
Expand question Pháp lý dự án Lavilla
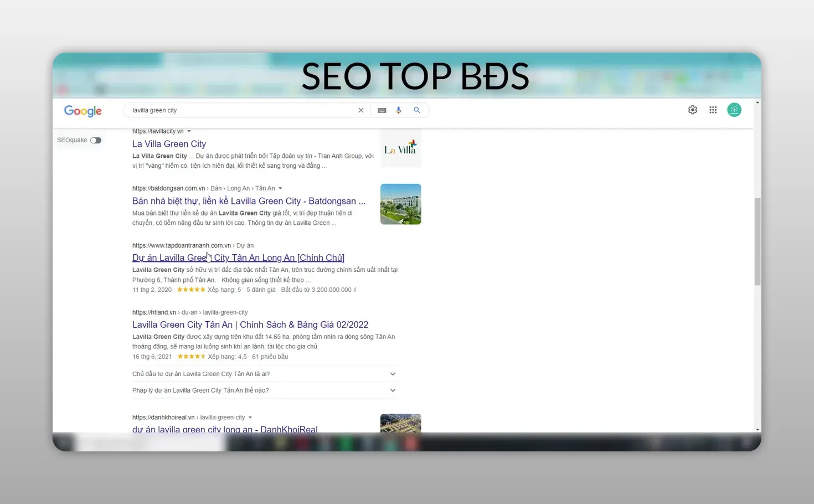(265, 390)
